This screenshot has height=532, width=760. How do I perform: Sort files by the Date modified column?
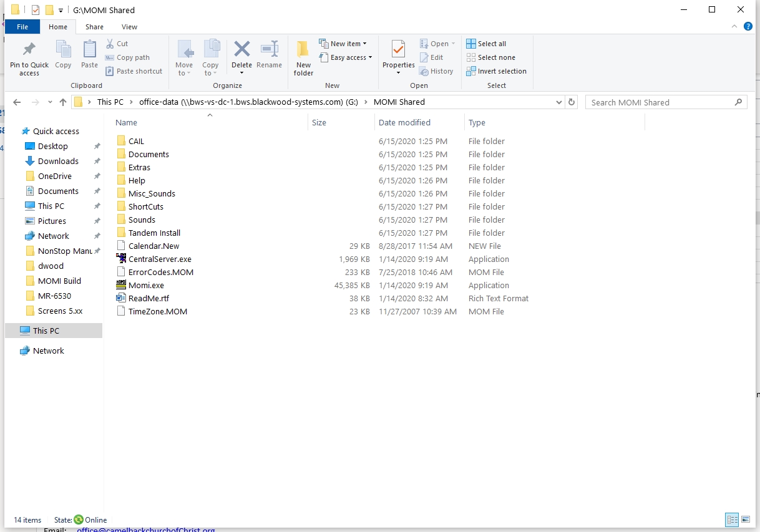coord(404,123)
